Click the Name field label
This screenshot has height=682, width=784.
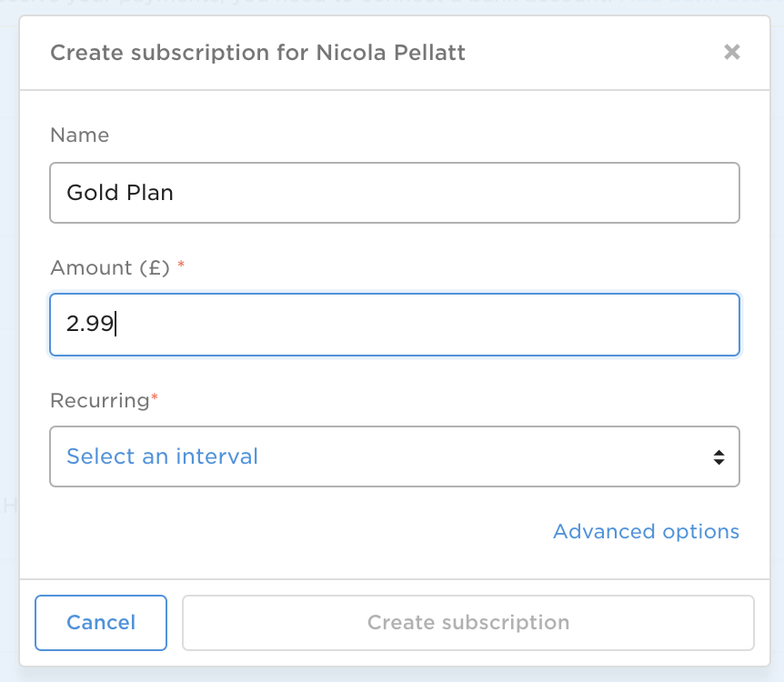79,135
